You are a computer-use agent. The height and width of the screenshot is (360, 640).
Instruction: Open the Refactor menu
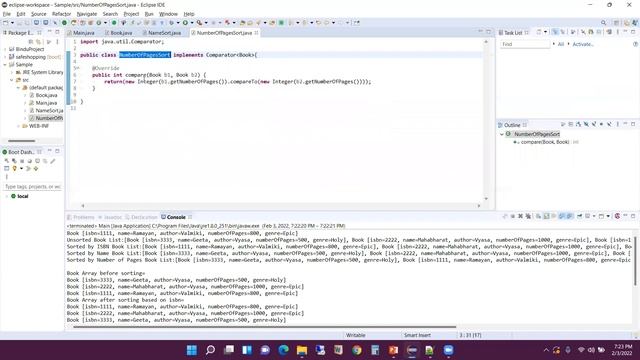click(x=61, y=14)
